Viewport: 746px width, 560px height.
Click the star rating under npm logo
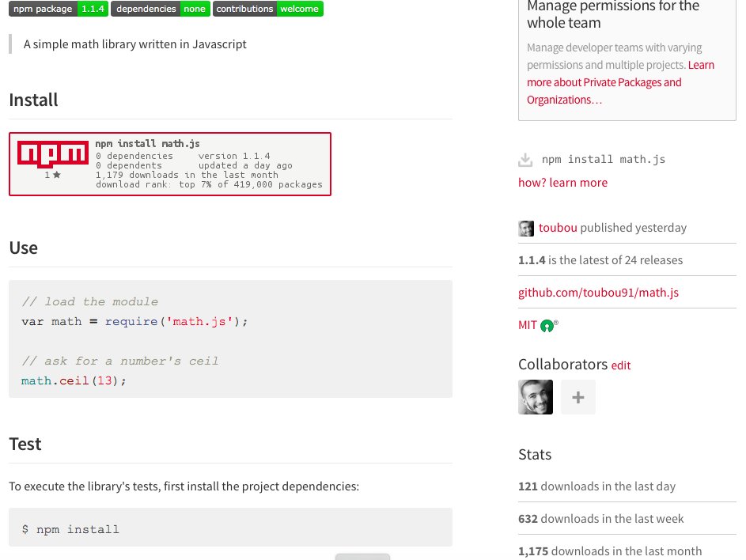(x=53, y=175)
